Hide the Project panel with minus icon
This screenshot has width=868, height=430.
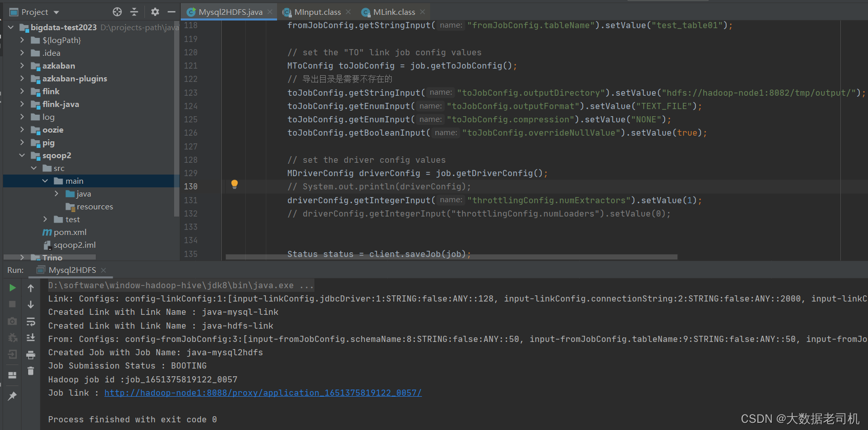tap(172, 12)
